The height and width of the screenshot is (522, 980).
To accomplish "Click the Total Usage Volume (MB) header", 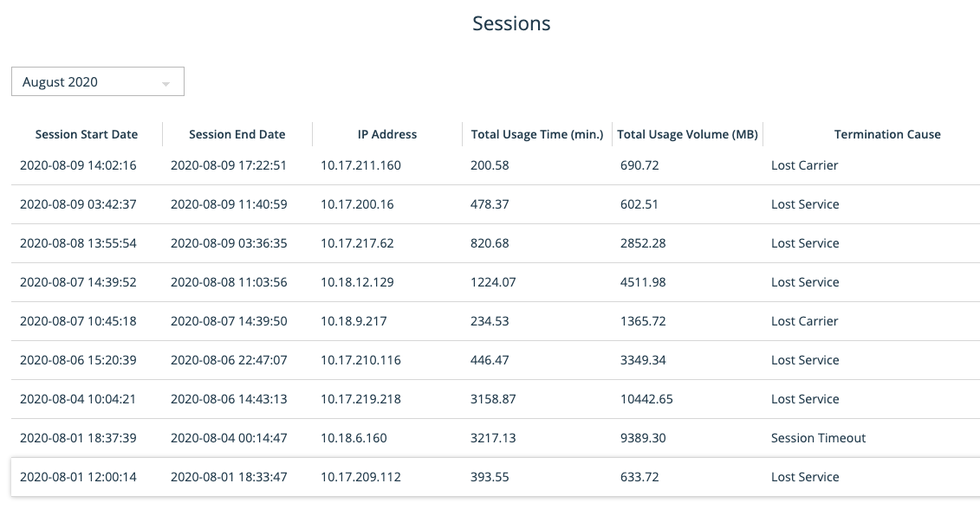I will click(687, 134).
